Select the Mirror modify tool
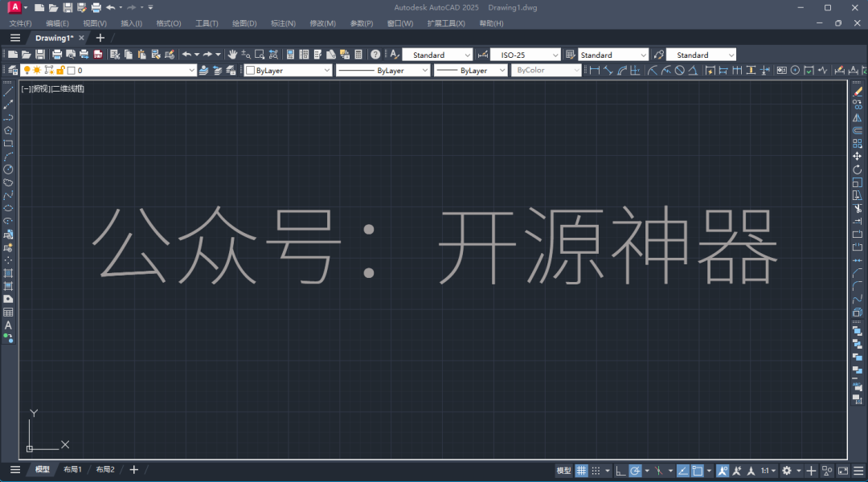The height and width of the screenshot is (482, 868). click(858, 118)
